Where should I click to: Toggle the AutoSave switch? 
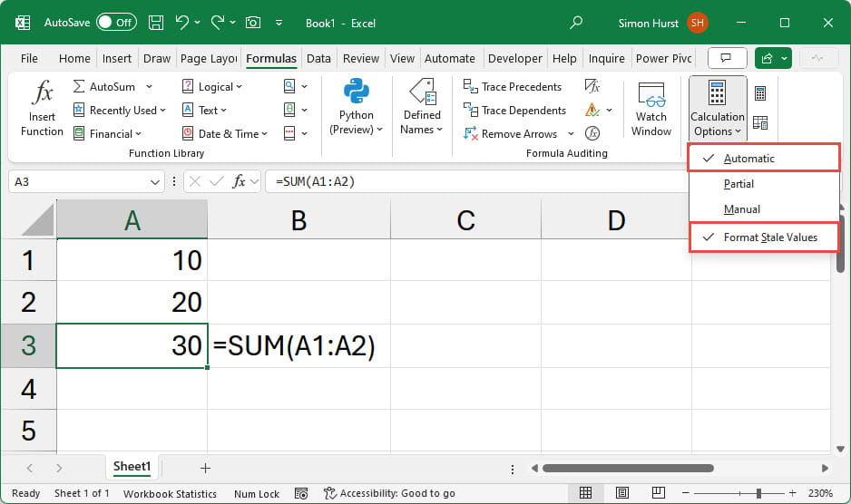[x=116, y=23]
